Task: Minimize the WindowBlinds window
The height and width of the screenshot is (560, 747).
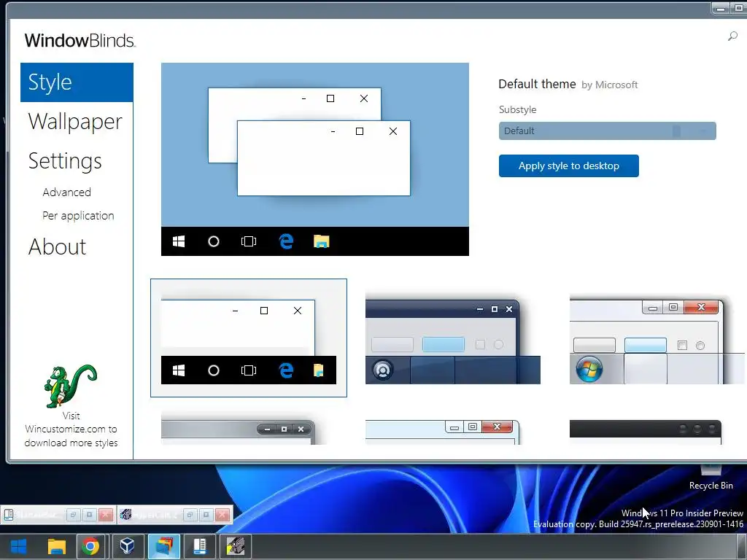Action: [x=721, y=9]
